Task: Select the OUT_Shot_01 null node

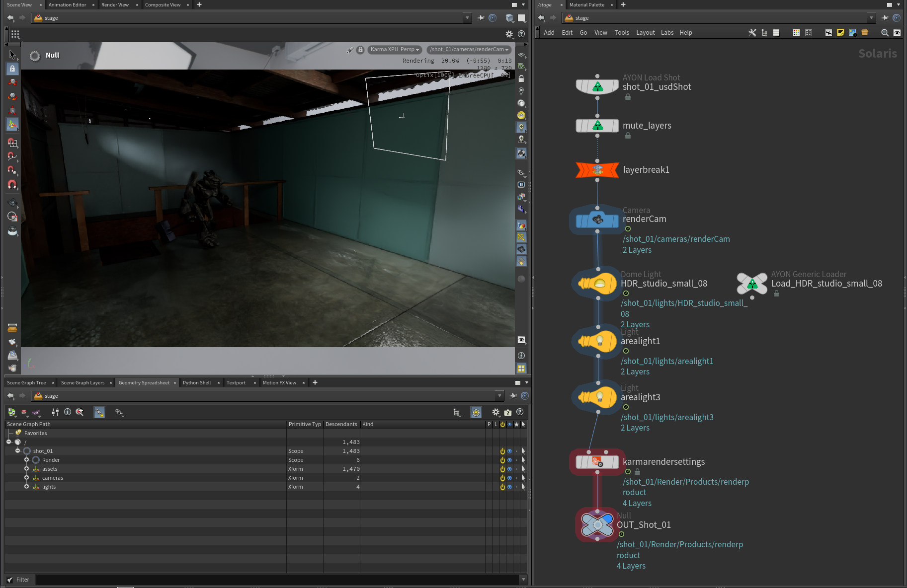Action: pos(597,525)
